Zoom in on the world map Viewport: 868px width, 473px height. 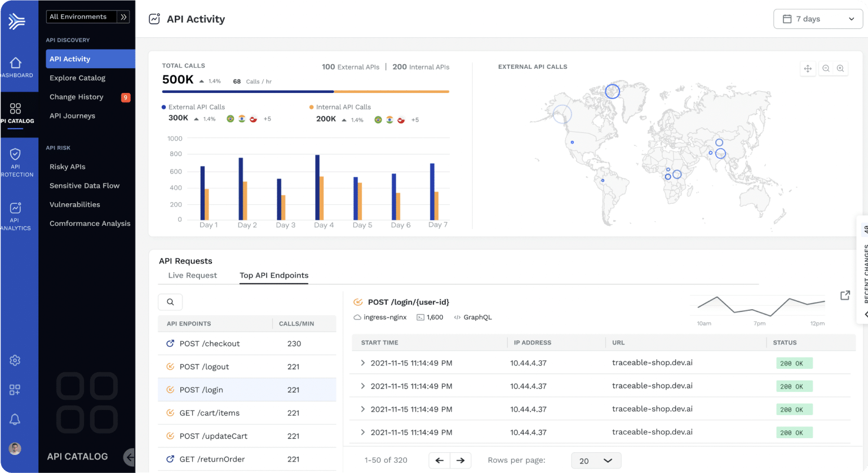pos(840,69)
